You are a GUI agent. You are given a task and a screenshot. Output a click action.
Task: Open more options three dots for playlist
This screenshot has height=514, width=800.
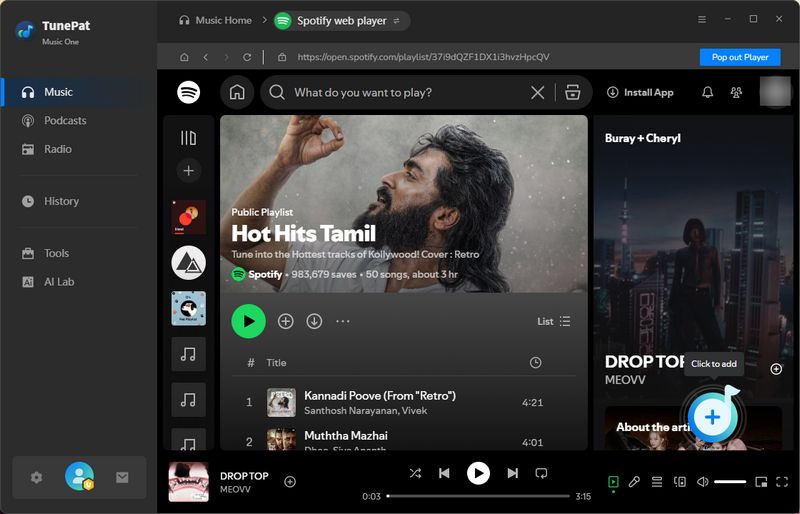click(x=342, y=321)
